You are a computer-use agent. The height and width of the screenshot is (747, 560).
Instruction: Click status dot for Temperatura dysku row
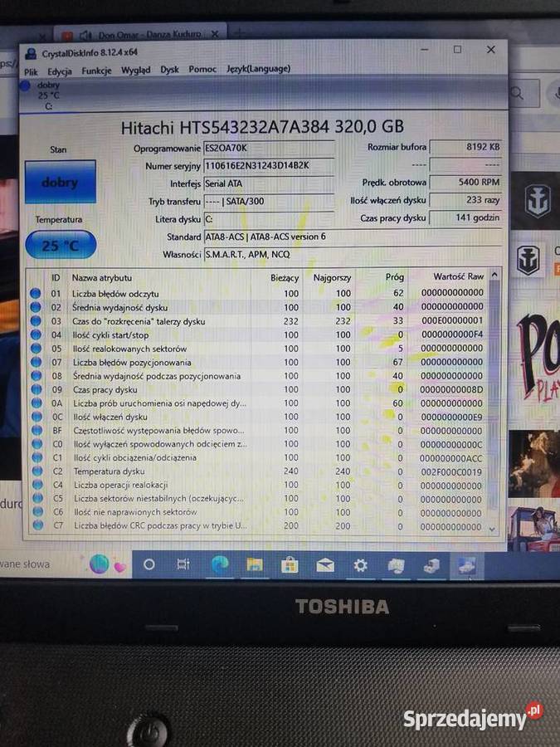[x=37, y=471]
